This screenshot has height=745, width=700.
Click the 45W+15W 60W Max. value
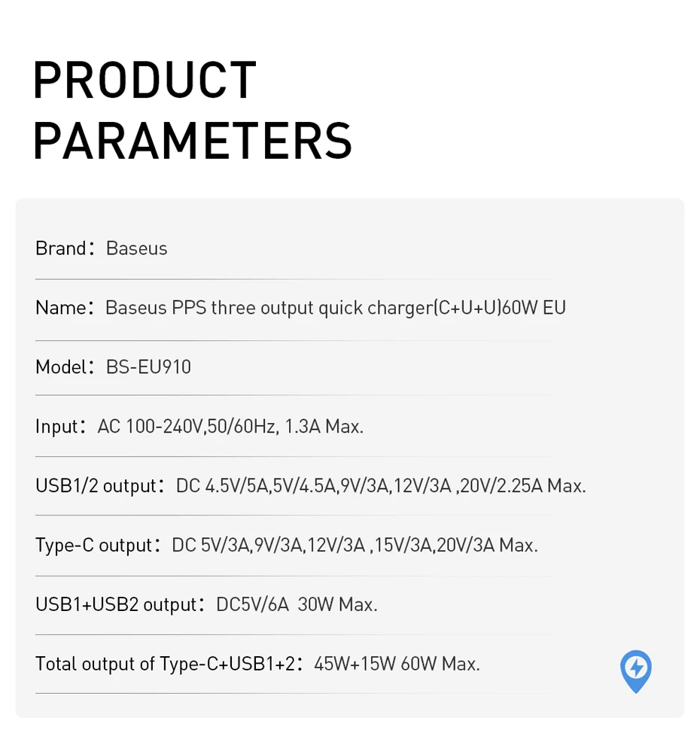(x=397, y=664)
